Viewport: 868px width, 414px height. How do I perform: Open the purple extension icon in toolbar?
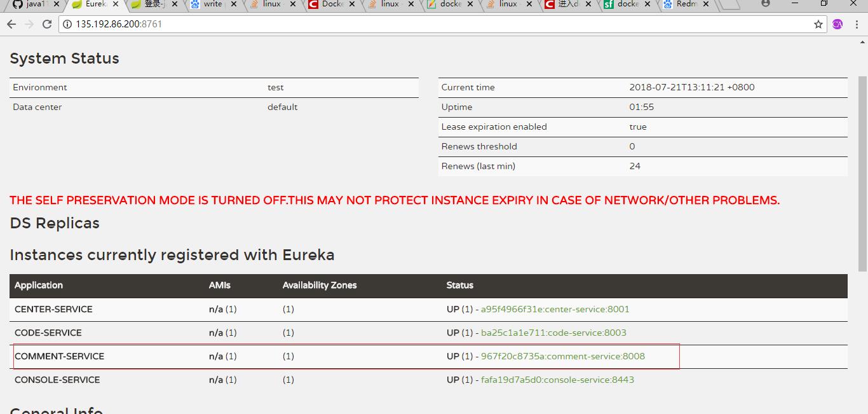[837, 25]
